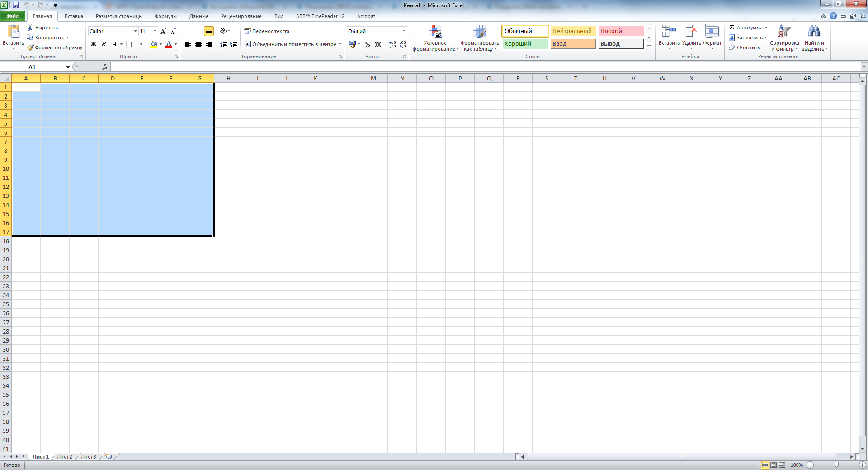
Task: Click the Cut (Вырезать) scissors icon
Action: tap(30, 28)
